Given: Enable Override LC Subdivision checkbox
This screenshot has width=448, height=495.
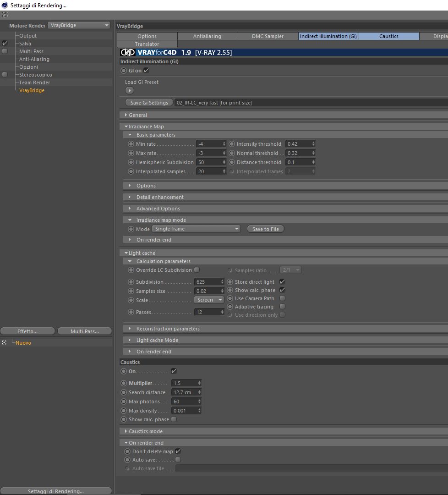Looking at the screenshot, I should point(197,270).
